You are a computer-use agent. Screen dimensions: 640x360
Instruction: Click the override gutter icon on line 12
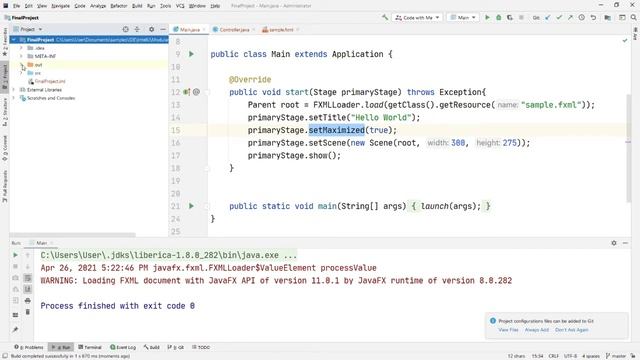pos(187,92)
